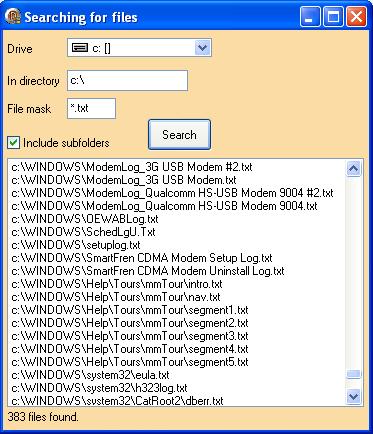The image size is (373, 434).
Task: Click the In directory input field
Action: pos(127,80)
